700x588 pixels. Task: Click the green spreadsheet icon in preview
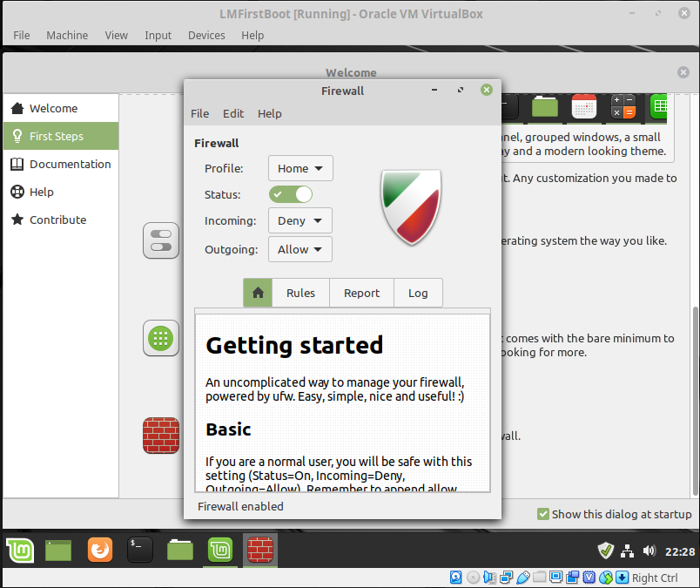[658, 107]
